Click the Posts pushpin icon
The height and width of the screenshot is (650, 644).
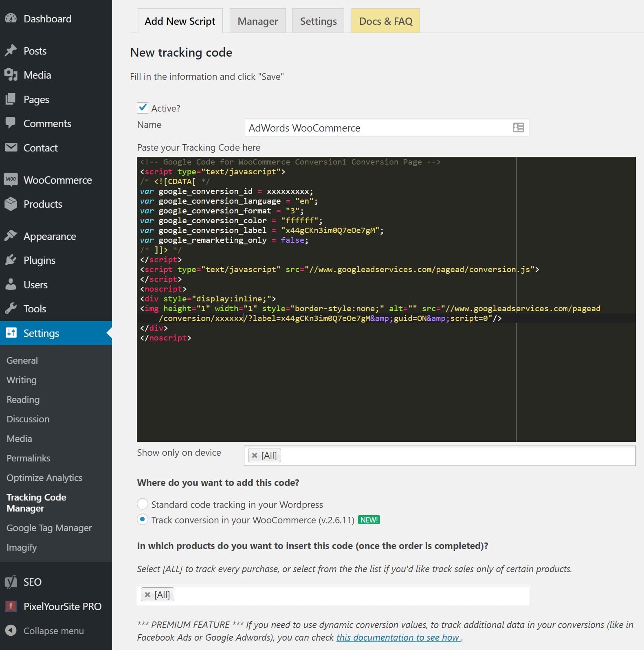[11, 51]
